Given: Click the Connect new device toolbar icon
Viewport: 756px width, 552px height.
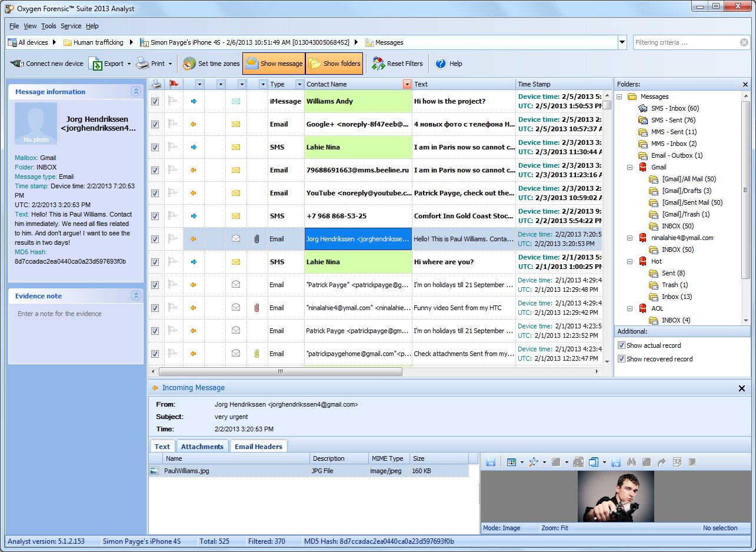Looking at the screenshot, I should tap(17, 64).
